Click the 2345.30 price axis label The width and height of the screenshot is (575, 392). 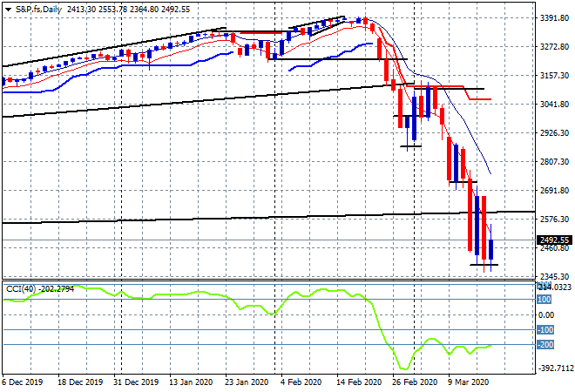pyautogui.click(x=554, y=276)
